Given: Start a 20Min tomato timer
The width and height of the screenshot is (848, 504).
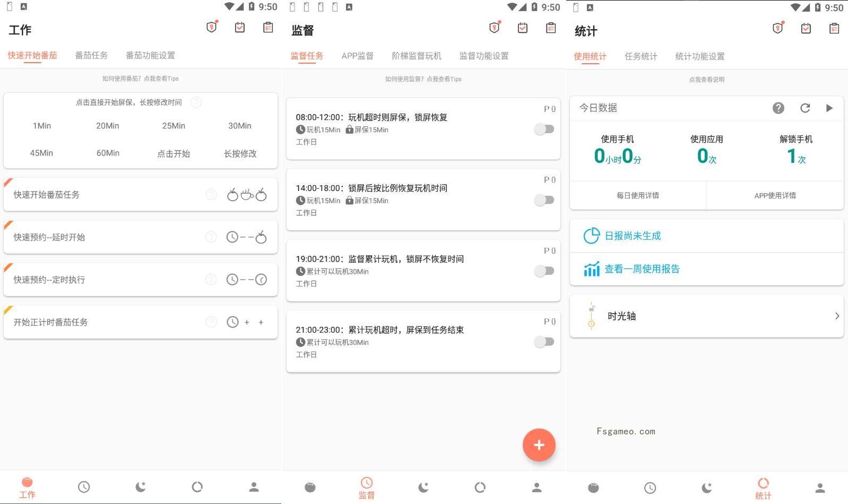Looking at the screenshot, I should point(108,126).
